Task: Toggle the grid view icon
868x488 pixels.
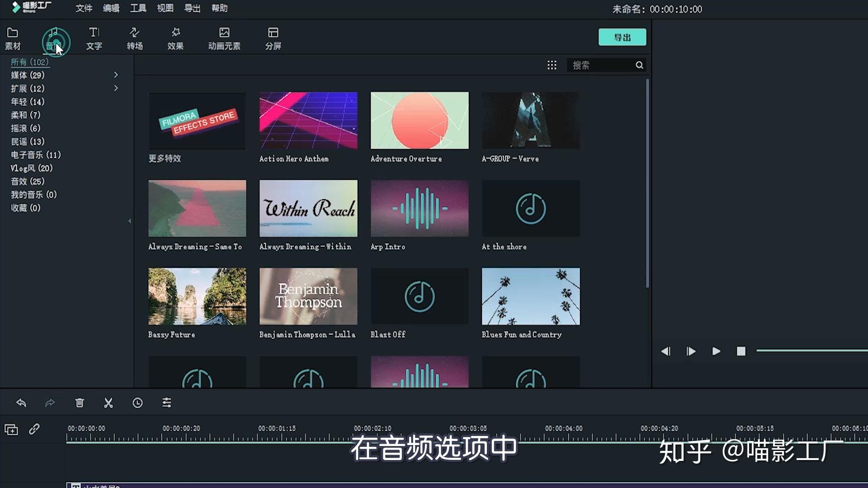Action: click(552, 65)
